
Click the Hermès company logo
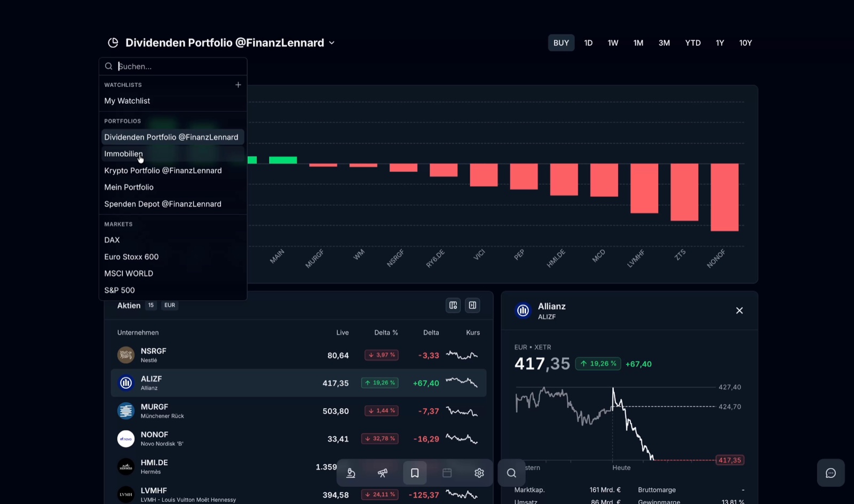click(x=126, y=467)
